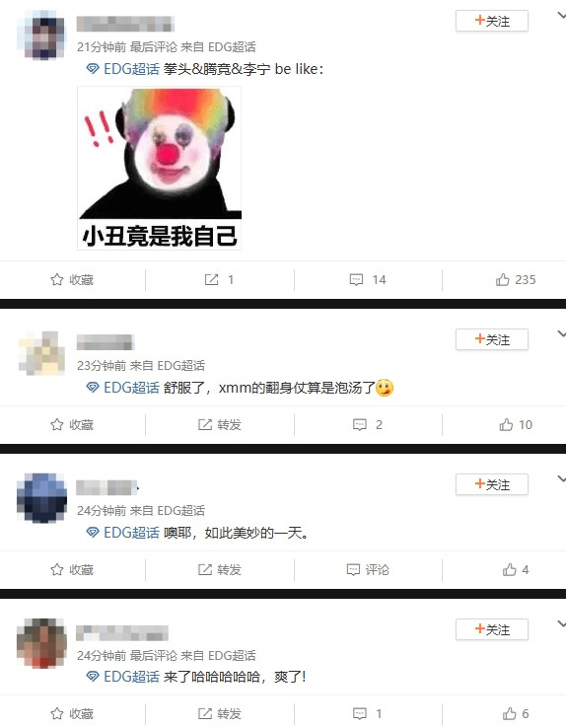Open EDG超话 source link on last post
The height and width of the screenshot is (728, 566).
pyautogui.click(x=232, y=655)
